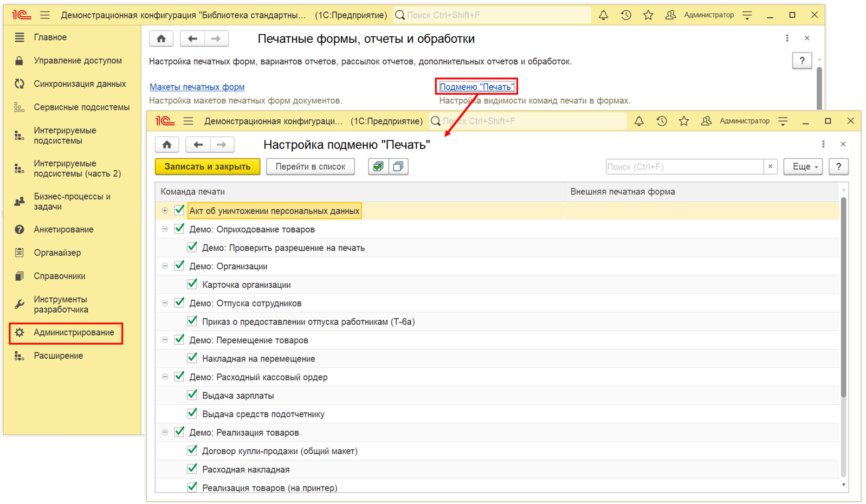The height and width of the screenshot is (504, 866).
Task: Uncheck Демо: Проверить разрешение на печать
Action: point(192,247)
